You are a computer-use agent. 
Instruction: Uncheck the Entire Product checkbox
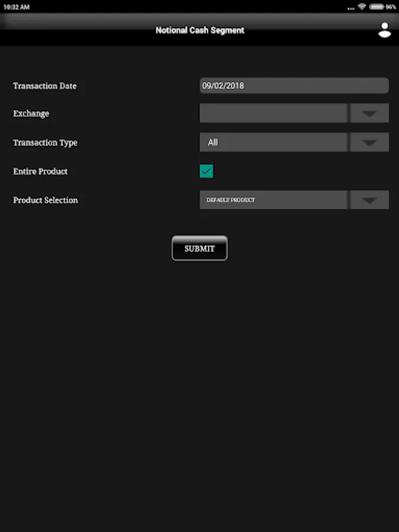206,171
